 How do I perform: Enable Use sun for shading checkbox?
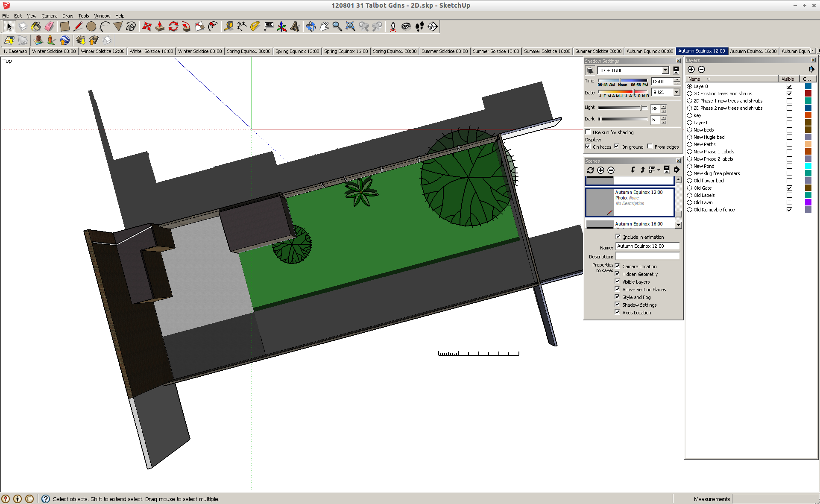coord(588,132)
